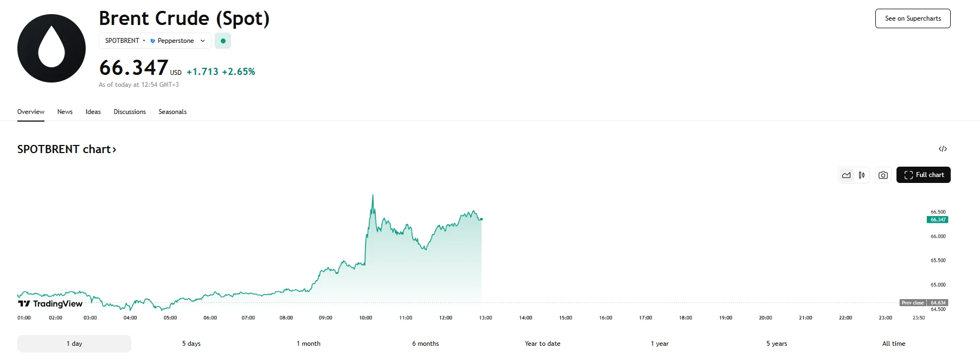The height and width of the screenshot is (361, 980).
Task: Open the SPOTBRENT chart disclosure arrow
Action: click(114, 149)
